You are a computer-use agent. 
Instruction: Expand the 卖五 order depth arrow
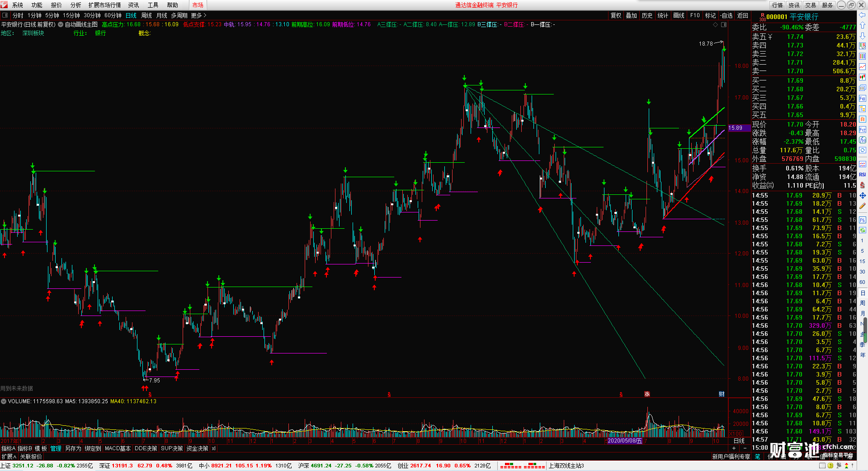click(770, 37)
